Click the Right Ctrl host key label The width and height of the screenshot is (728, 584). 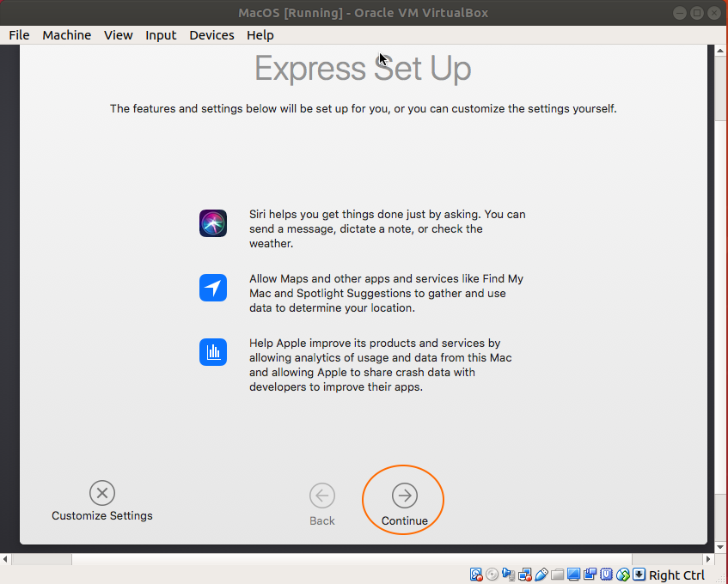(677, 575)
